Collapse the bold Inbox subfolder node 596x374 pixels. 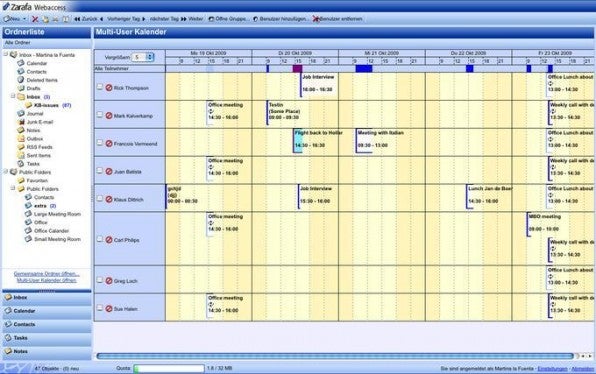tap(13, 96)
